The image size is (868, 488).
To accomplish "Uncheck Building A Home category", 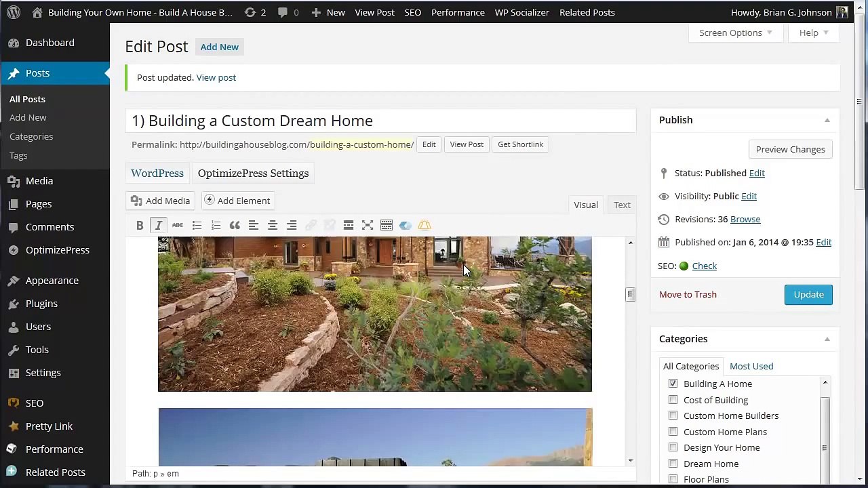I will click(x=673, y=384).
